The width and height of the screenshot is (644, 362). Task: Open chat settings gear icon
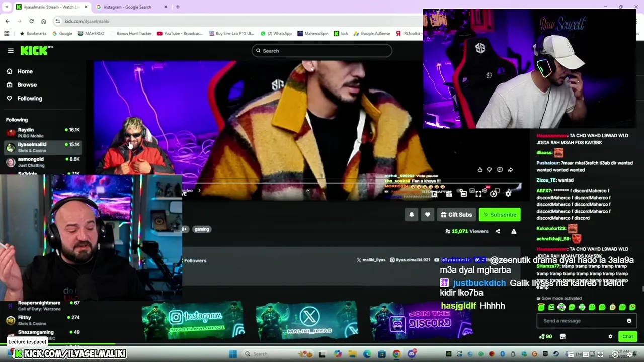click(x=610, y=337)
